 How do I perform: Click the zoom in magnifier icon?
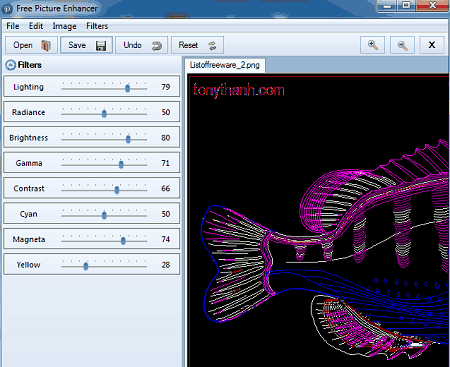[372, 45]
